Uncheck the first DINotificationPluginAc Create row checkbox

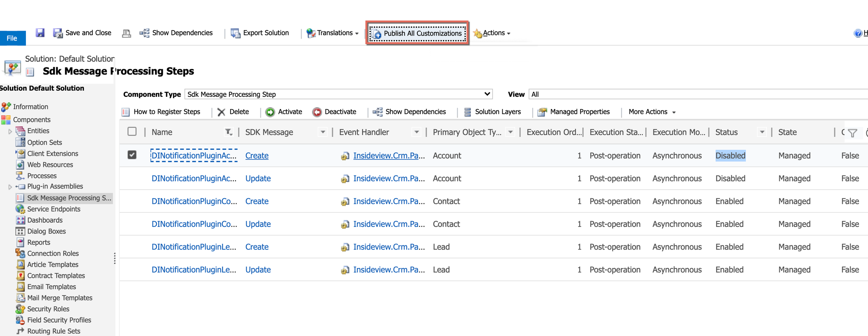[x=132, y=155]
